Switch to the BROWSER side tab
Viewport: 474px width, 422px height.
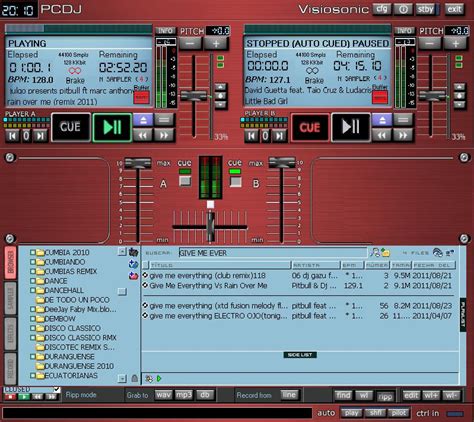(11, 264)
